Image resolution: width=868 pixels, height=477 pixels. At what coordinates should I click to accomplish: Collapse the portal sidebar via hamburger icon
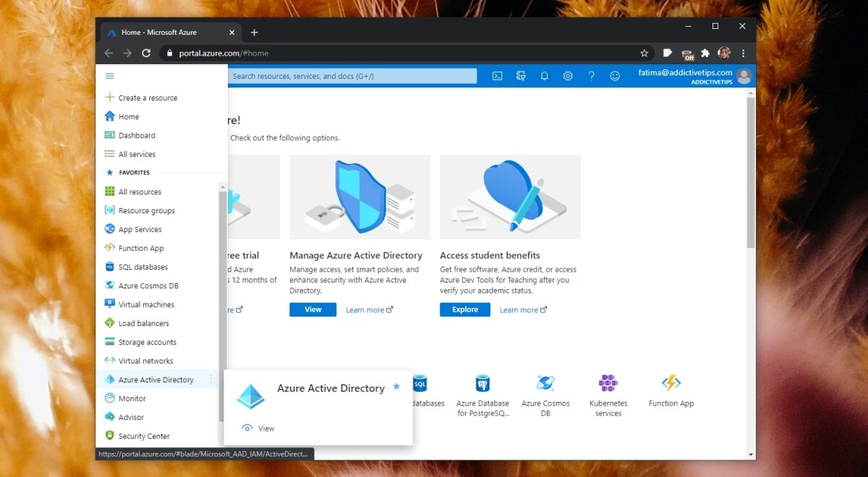[110, 75]
